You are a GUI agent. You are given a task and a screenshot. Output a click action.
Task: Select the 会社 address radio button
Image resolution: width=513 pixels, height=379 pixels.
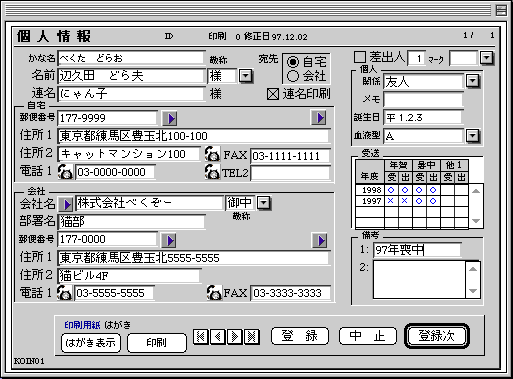[293, 76]
